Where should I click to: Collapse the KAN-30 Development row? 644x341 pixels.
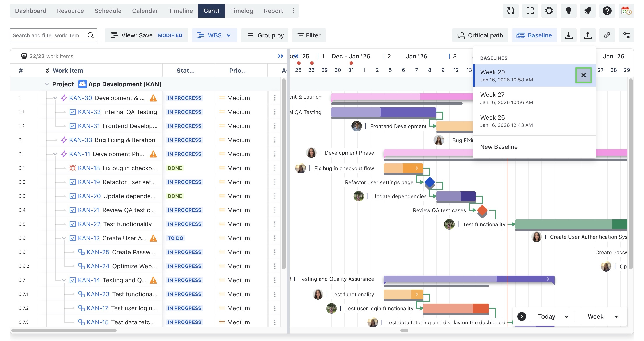tap(55, 98)
